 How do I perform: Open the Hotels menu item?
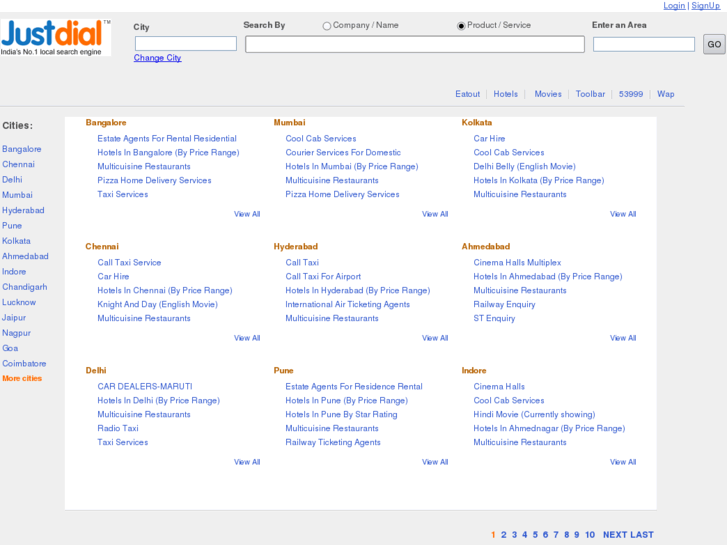505,94
